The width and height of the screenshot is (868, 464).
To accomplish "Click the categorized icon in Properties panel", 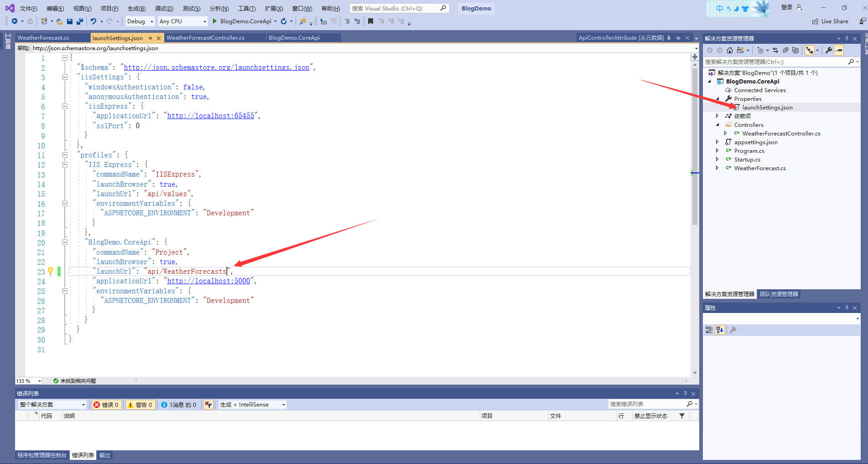I will [x=709, y=330].
